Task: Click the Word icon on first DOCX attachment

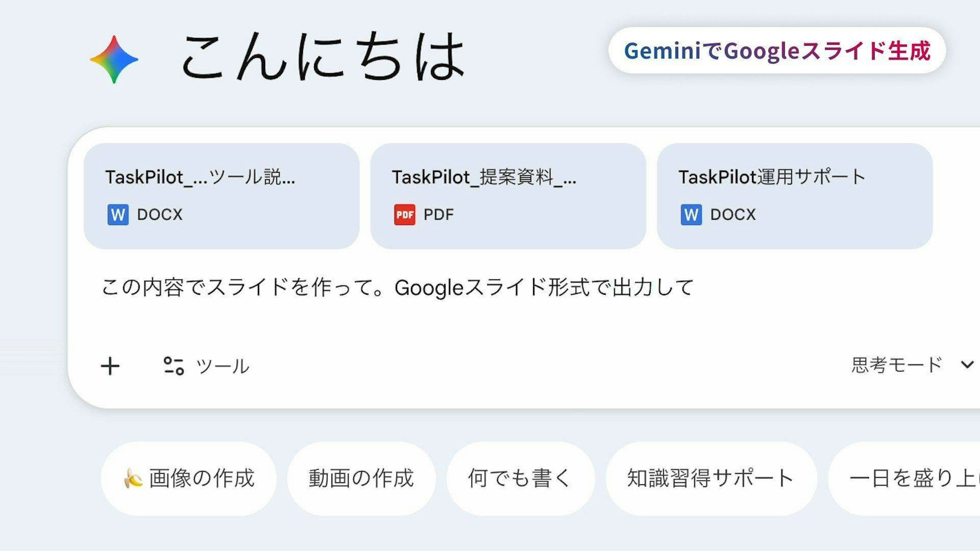Action: [x=118, y=215]
